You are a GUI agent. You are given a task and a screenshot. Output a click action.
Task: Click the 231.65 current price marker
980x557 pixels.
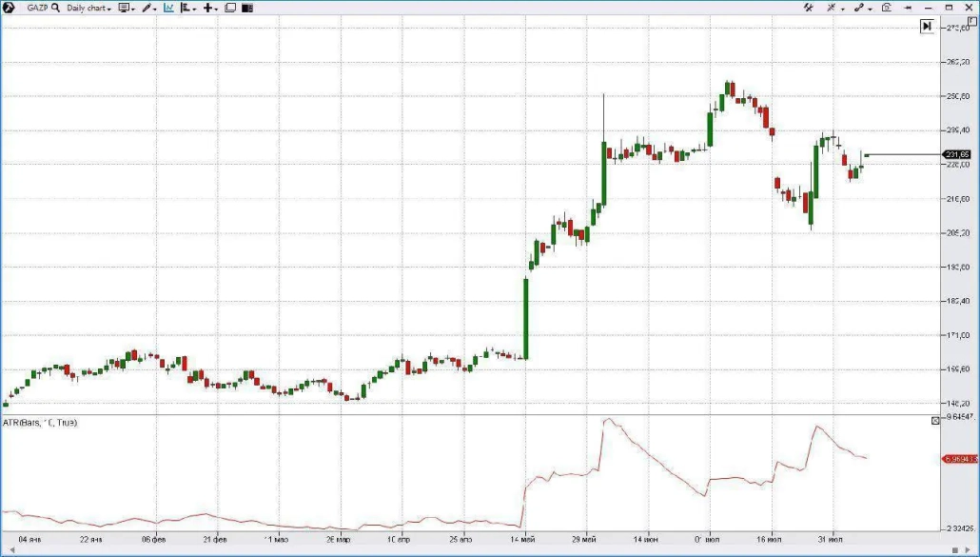click(956, 154)
